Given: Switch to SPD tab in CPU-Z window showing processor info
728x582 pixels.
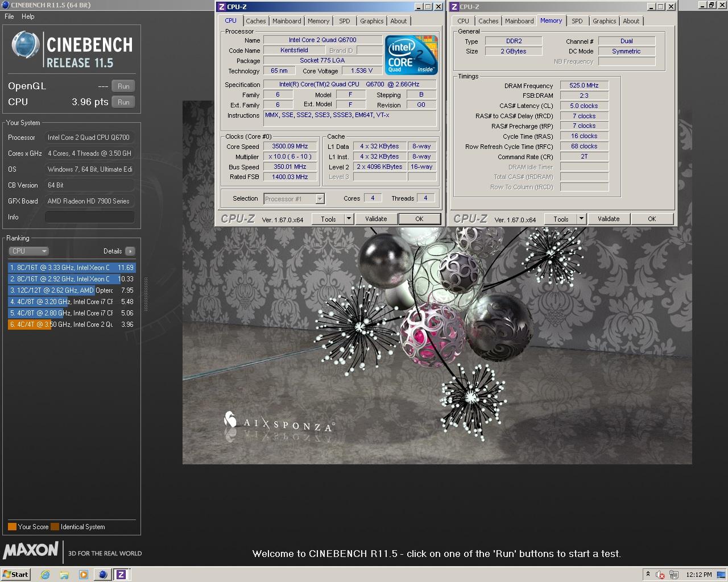Looking at the screenshot, I should [x=345, y=21].
